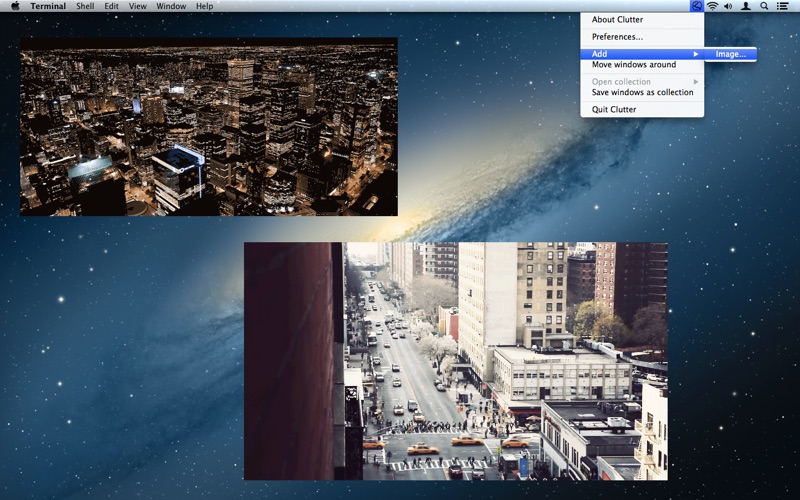
Task: Click the Clutter icon in the menu bar
Action: click(696, 6)
